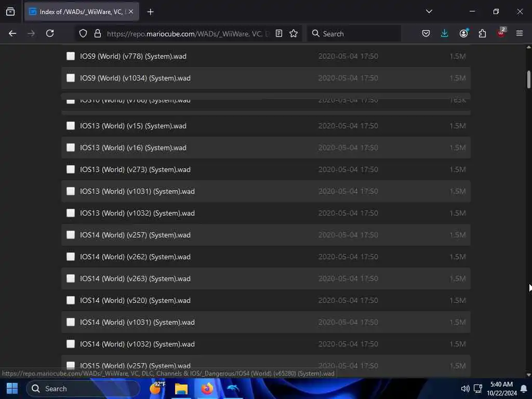Open Firefox account menu
The height and width of the screenshot is (399, 532).
(464, 33)
